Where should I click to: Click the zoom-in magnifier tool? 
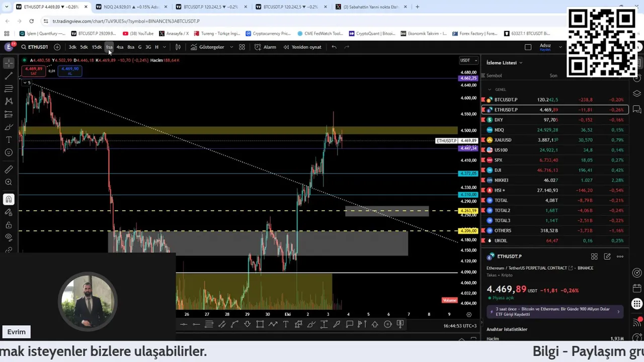pos(9,182)
